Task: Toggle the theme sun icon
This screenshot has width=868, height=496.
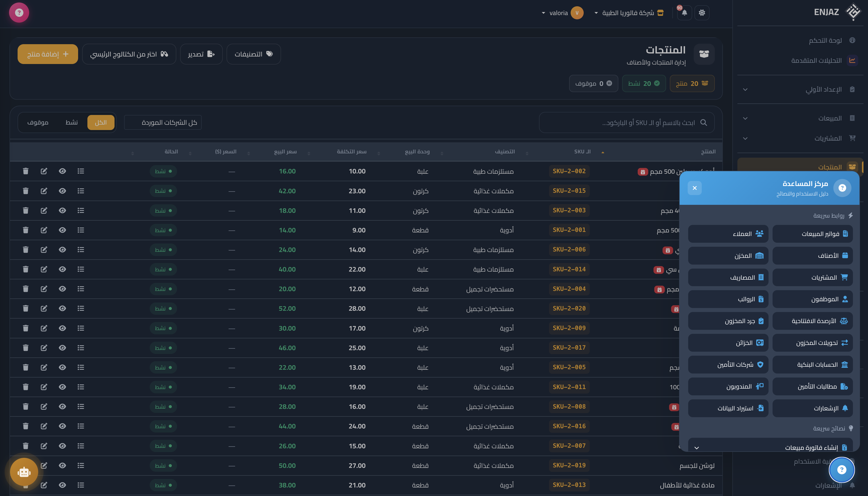Action: click(702, 13)
